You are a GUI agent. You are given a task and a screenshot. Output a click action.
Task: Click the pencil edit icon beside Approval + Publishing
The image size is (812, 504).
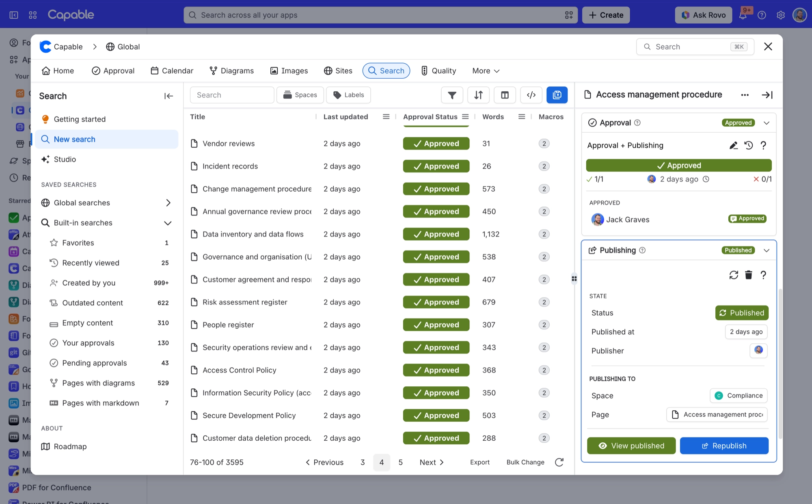click(733, 145)
